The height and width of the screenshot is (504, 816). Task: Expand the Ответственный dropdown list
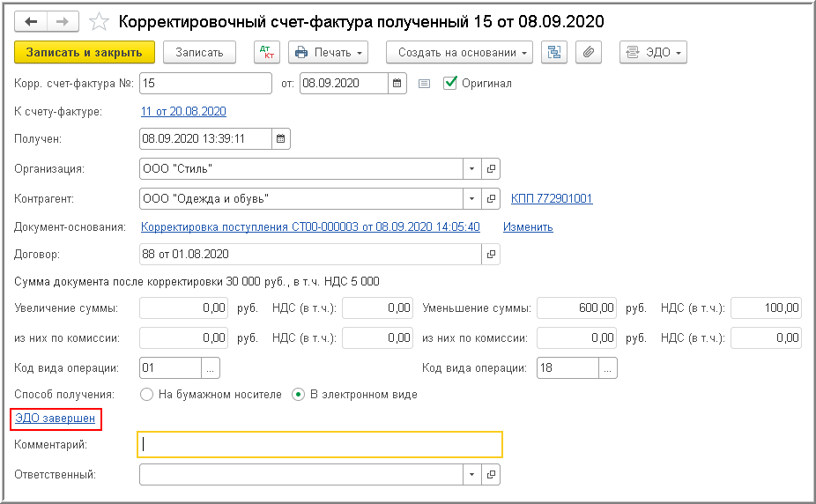point(471,474)
